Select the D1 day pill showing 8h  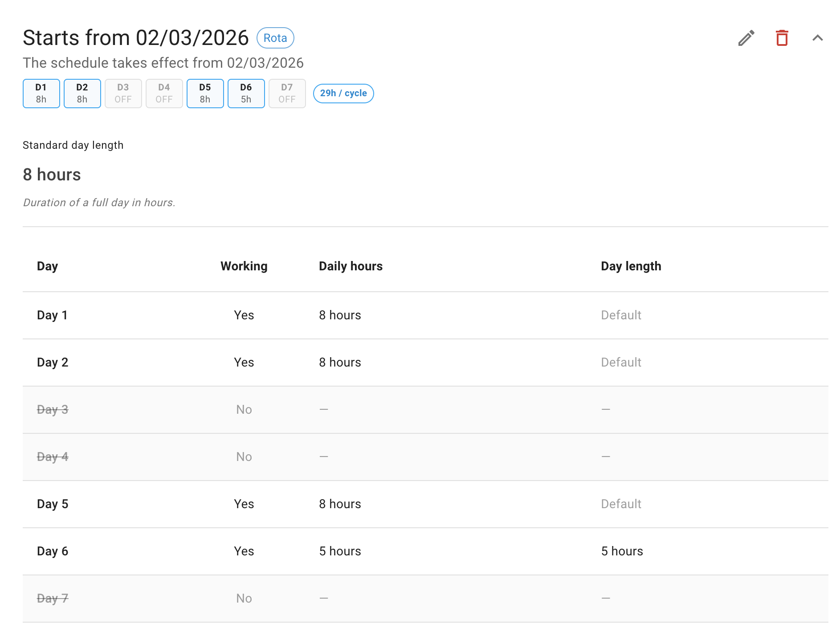pos(41,94)
